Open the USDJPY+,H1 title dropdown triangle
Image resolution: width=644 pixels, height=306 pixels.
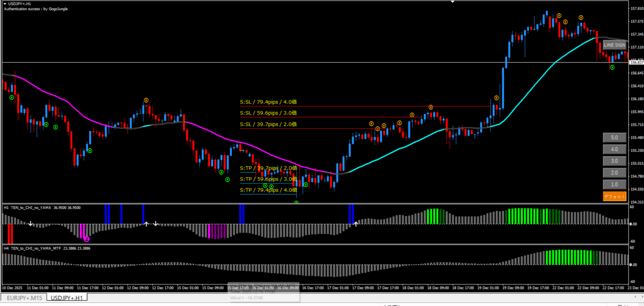[x=5, y=4]
